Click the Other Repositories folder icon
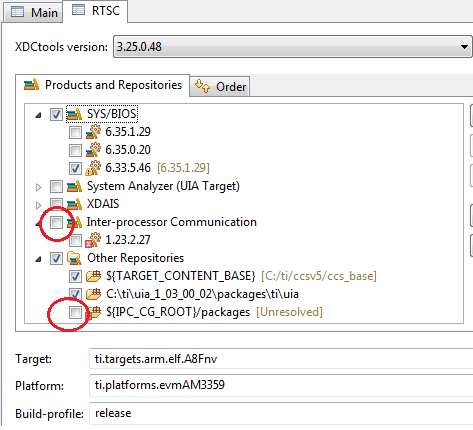Viewport: 473px width, 430px height. 74,258
